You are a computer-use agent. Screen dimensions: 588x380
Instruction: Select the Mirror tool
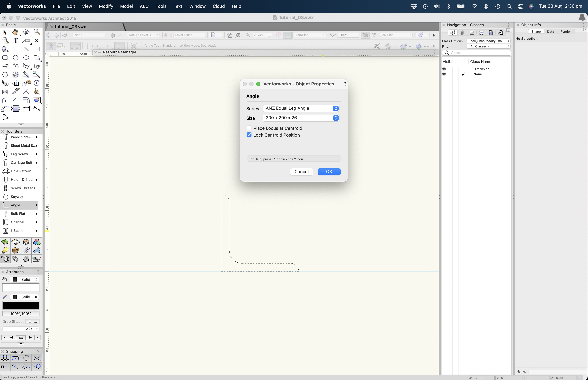(5, 92)
